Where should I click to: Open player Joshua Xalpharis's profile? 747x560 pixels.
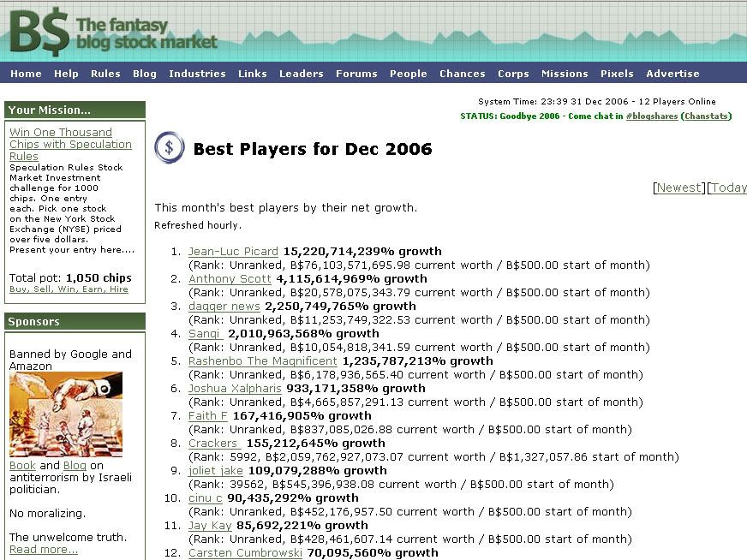coord(235,388)
